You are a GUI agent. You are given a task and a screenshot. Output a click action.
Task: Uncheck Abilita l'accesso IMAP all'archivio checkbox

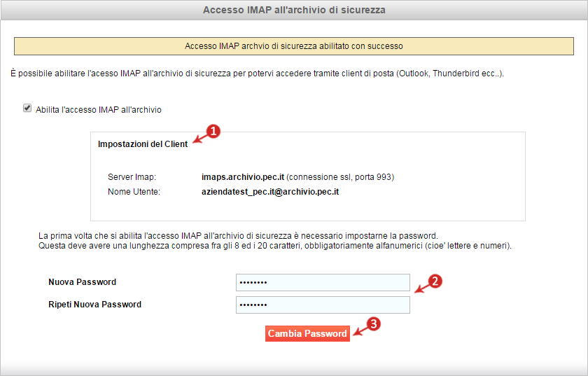point(27,109)
